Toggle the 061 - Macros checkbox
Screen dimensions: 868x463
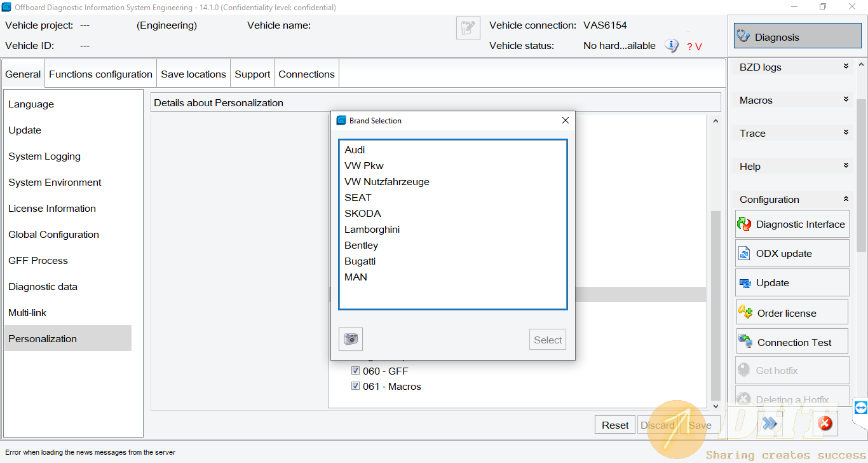356,386
